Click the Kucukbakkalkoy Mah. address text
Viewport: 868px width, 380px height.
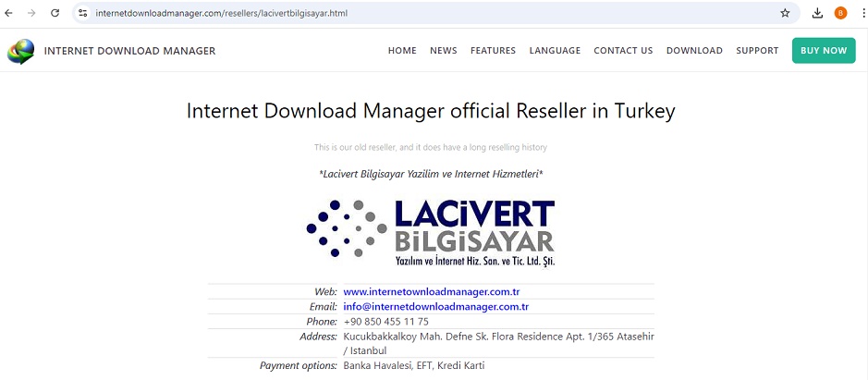(499, 343)
